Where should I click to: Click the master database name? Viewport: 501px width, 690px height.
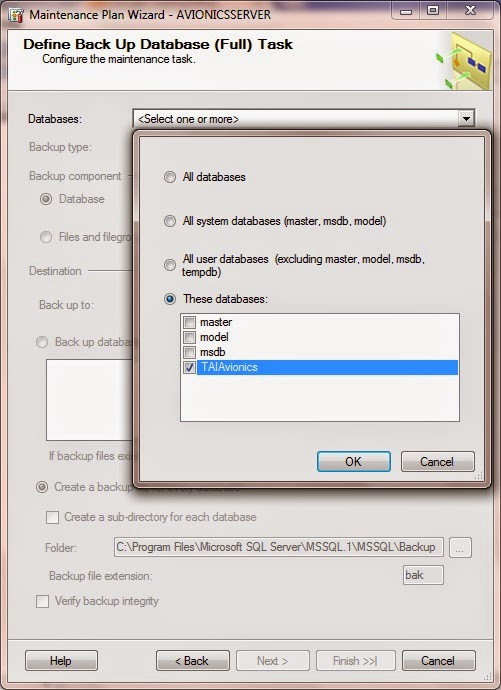pyautogui.click(x=216, y=323)
